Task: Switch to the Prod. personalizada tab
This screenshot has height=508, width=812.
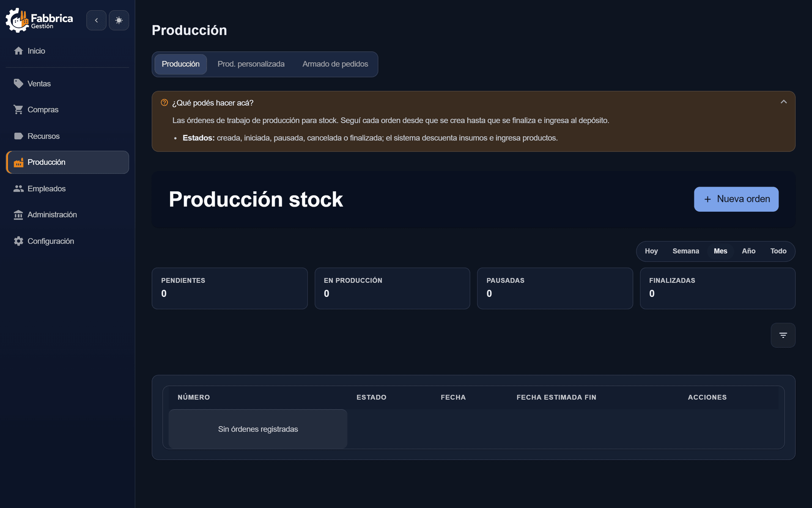Action: (251, 64)
